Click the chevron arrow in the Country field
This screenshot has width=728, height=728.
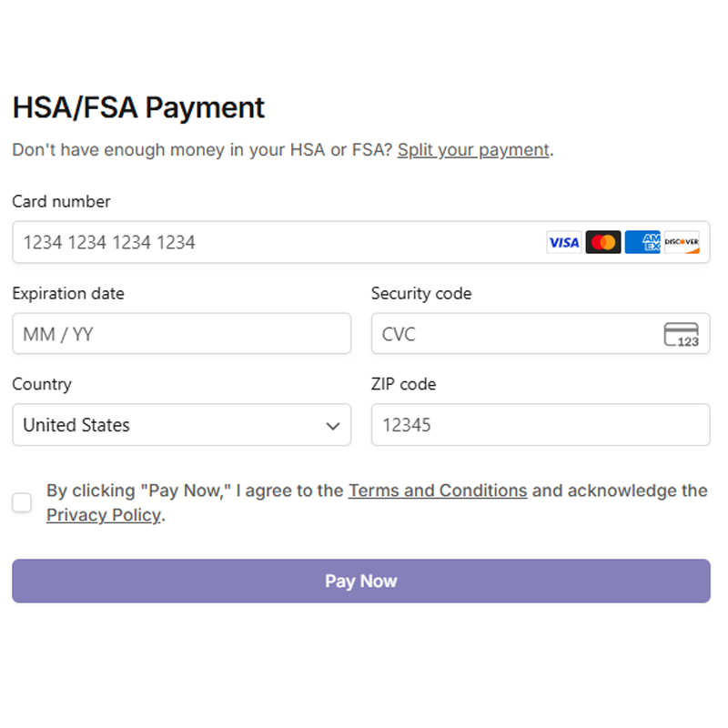point(333,426)
